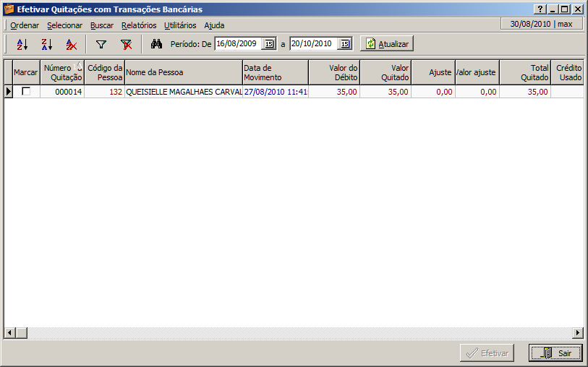This screenshot has width=588, height=367.
Task: Open calendar picker for the end date
Action: click(345, 44)
